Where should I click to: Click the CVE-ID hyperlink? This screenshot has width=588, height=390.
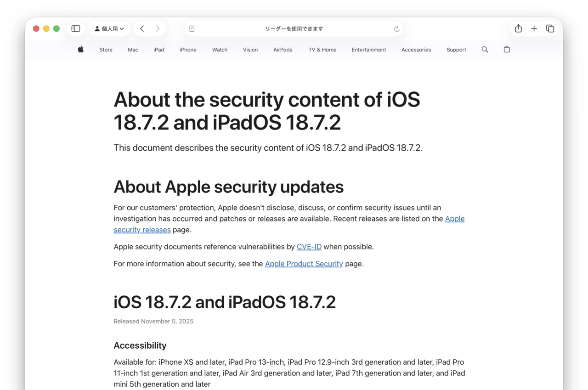pos(309,247)
